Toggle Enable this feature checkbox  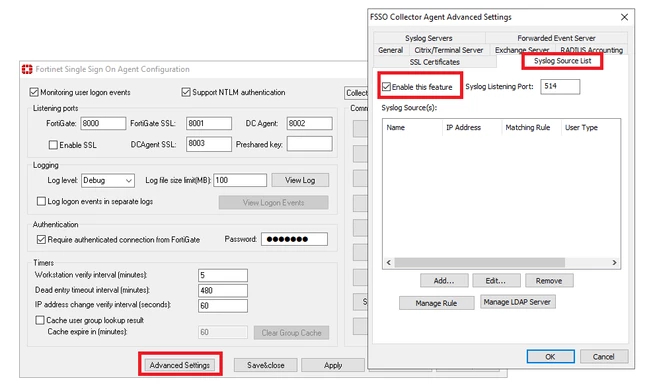click(387, 86)
